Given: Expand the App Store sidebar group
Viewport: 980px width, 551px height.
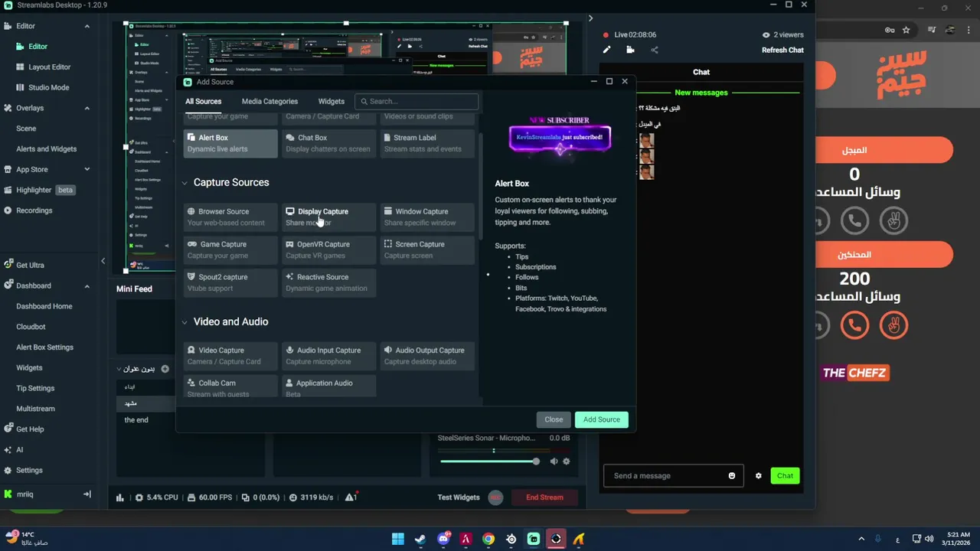Looking at the screenshot, I should click(x=87, y=169).
